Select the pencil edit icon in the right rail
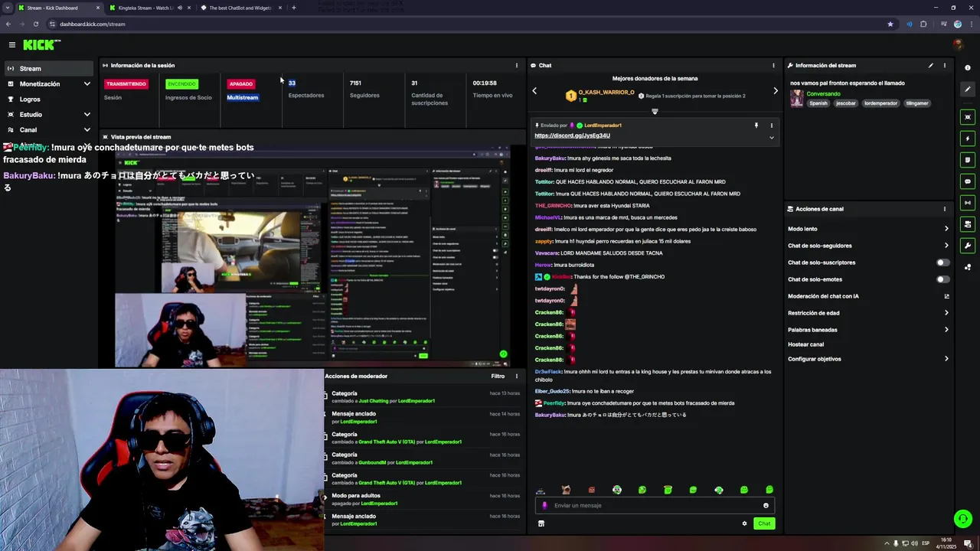This screenshot has height=551, width=980. click(968, 89)
